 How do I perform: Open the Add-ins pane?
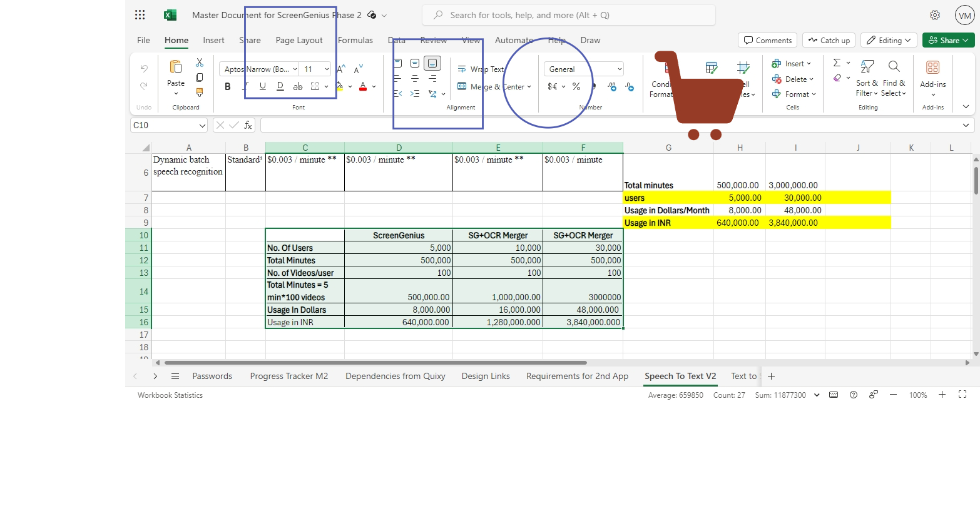932,78
